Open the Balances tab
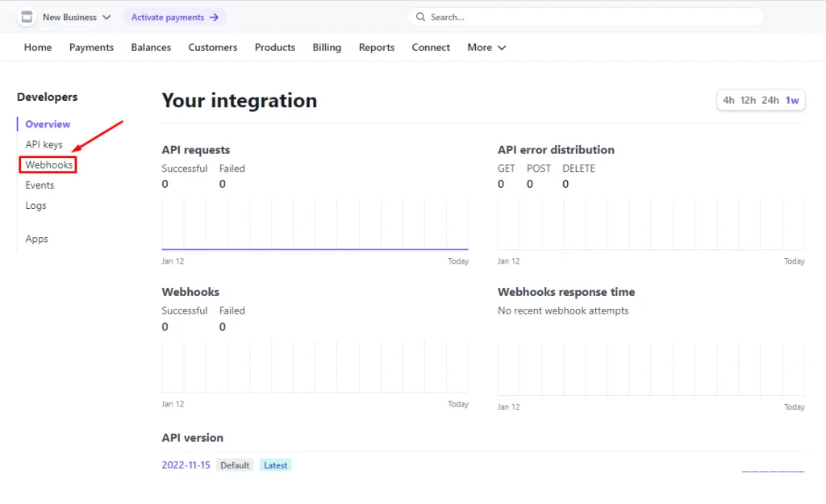This screenshot has height=504, width=826. [151, 48]
